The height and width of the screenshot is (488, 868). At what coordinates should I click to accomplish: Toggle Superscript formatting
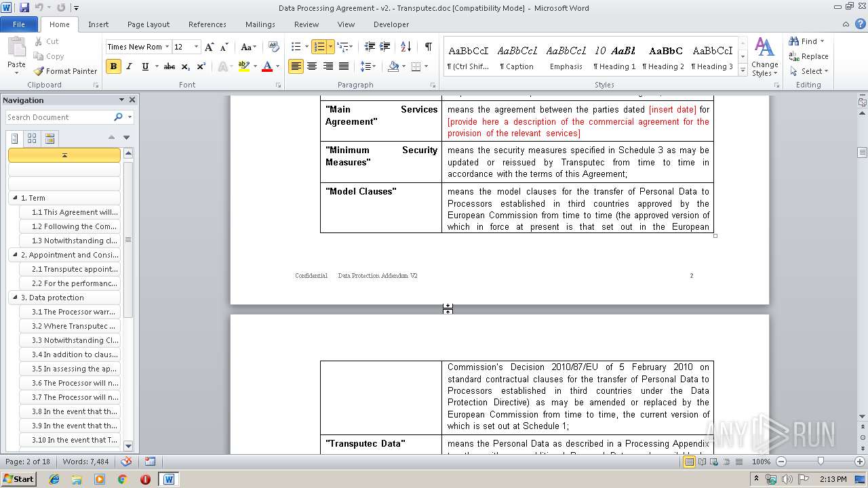click(201, 66)
